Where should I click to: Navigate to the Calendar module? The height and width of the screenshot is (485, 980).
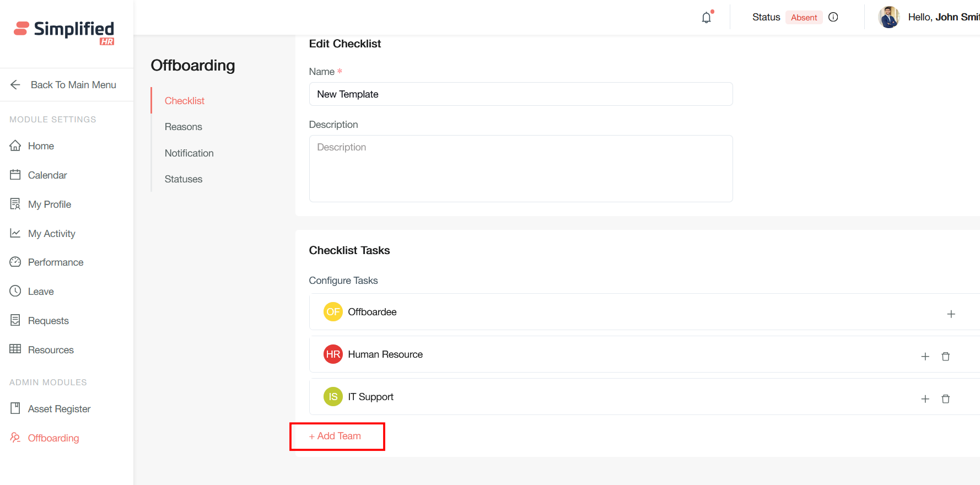pyautogui.click(x=47, y=175)
